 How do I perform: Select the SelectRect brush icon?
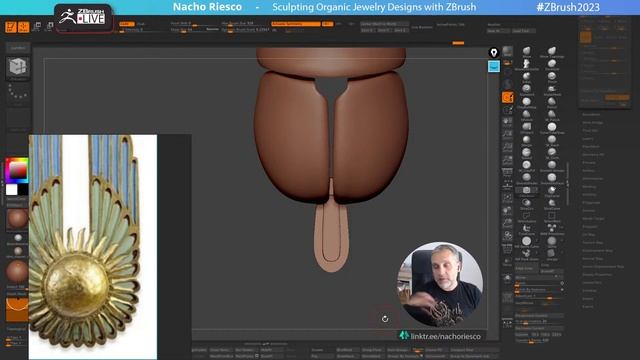click(552, 216)
